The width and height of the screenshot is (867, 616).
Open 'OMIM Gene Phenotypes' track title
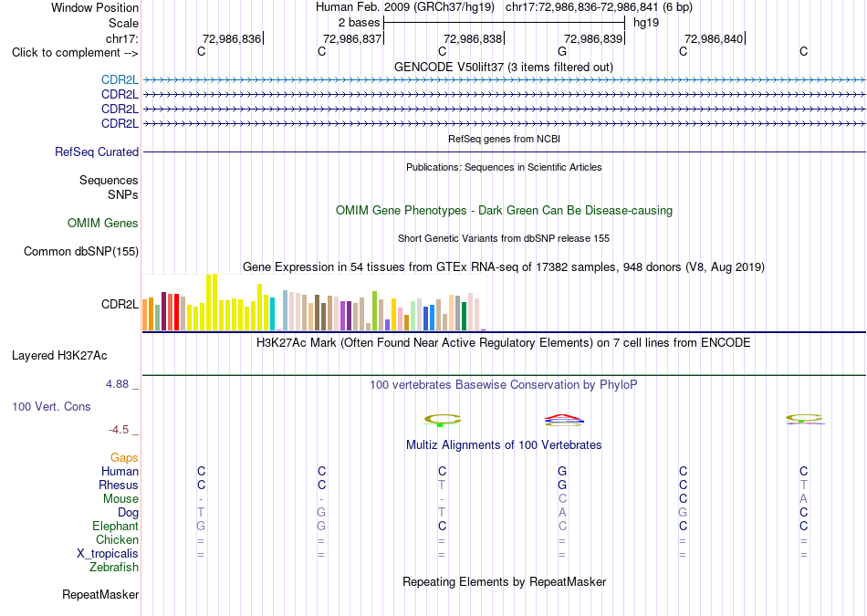point(504,211)
